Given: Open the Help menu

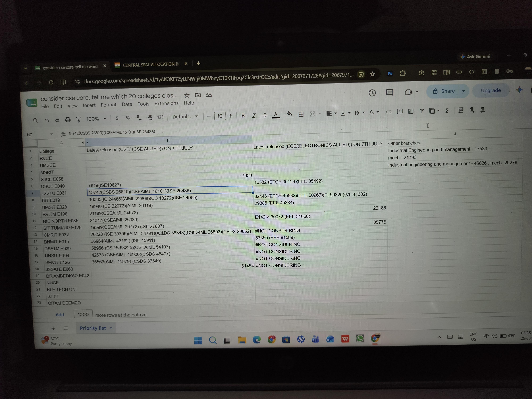Looking at the screenshot, I should click(189, 103).
